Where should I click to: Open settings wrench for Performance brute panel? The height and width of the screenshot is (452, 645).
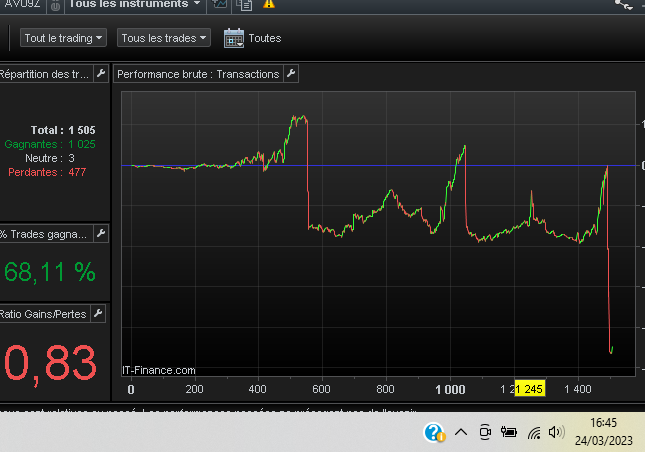[x=291, y=74]
